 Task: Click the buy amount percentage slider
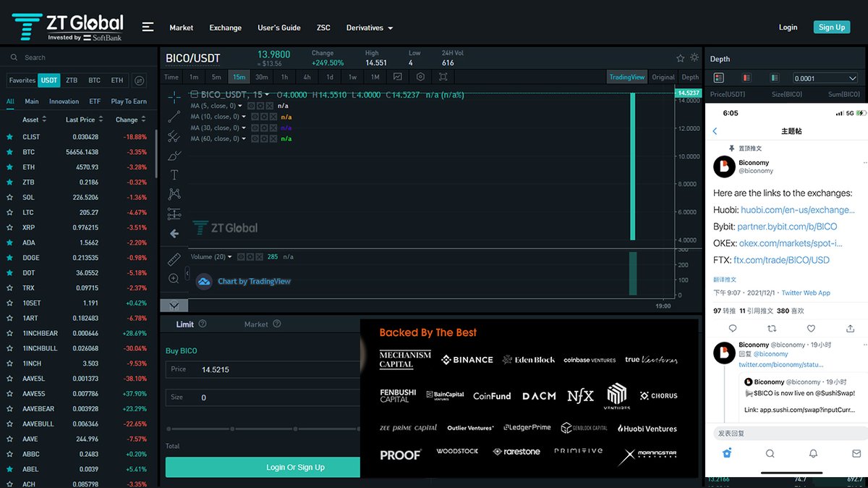click(263, 429)
